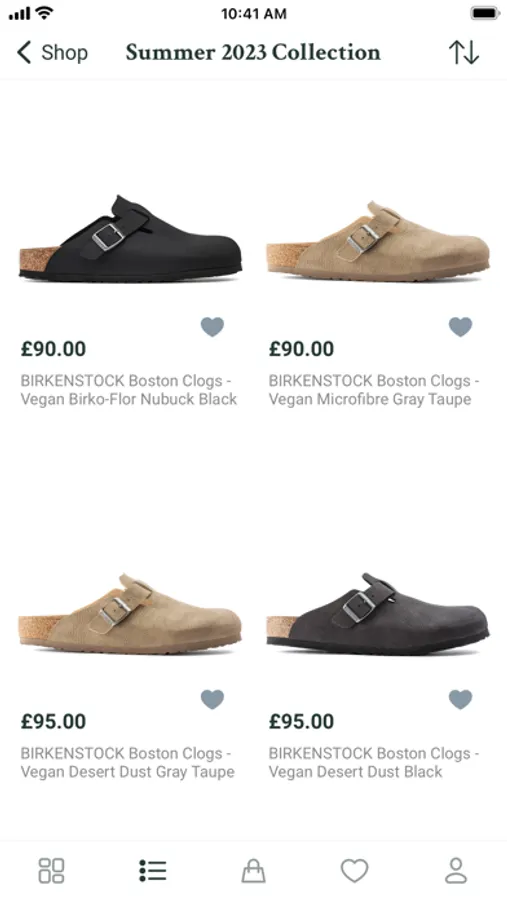Screen dimensions: 507x900
Task: Select the list view tab icon
Action: click(152, 870)
